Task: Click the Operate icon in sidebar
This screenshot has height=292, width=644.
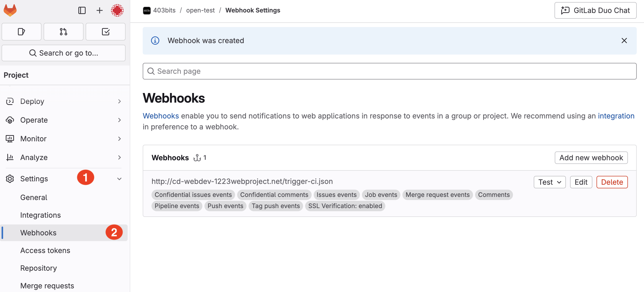Action: [x=10, y=120]
